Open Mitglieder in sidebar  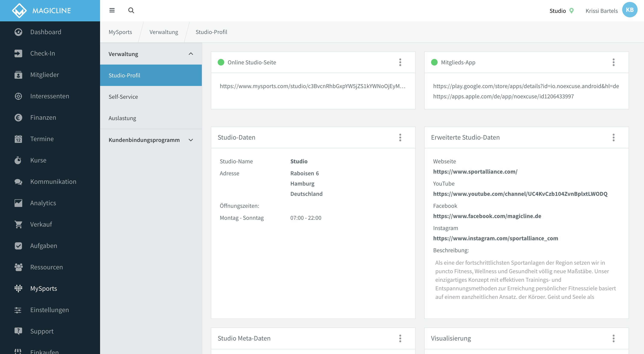coord(50,75)
